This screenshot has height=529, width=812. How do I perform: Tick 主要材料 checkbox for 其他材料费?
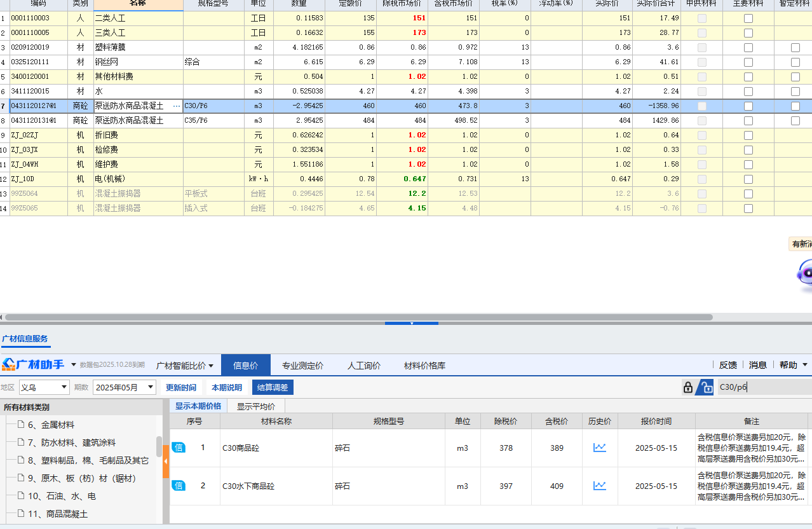pyautogui.click(x=748, y=77)
